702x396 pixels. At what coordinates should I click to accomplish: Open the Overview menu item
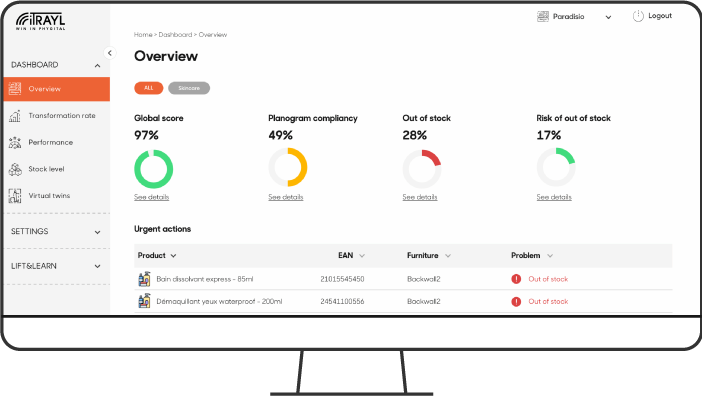coord(56,89)
